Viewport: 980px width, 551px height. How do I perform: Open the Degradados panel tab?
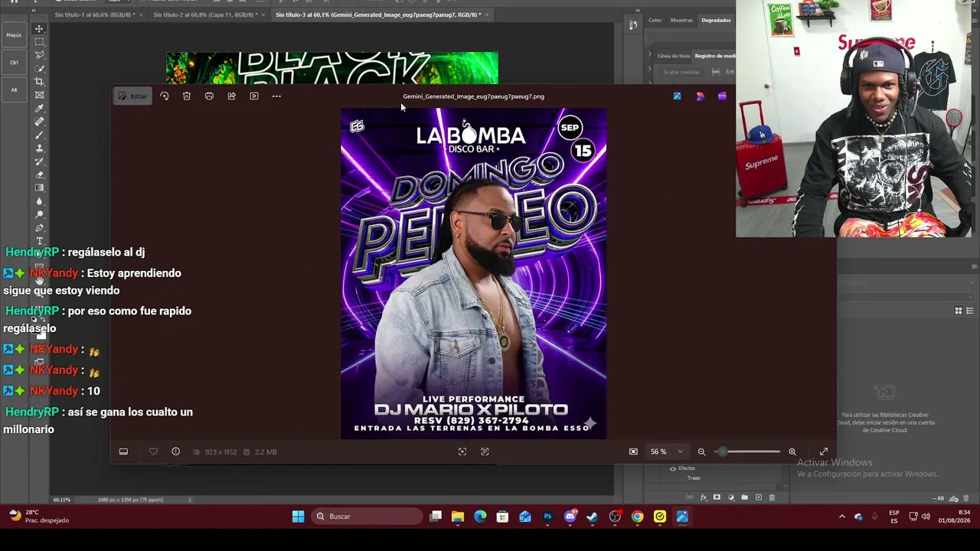[x=716, y=20]
